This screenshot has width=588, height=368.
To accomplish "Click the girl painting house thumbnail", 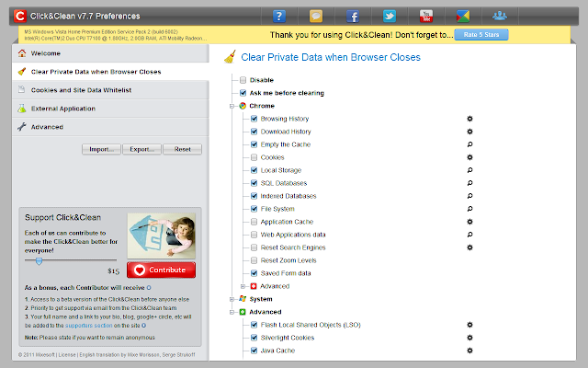I will click(x=162, y=236).
